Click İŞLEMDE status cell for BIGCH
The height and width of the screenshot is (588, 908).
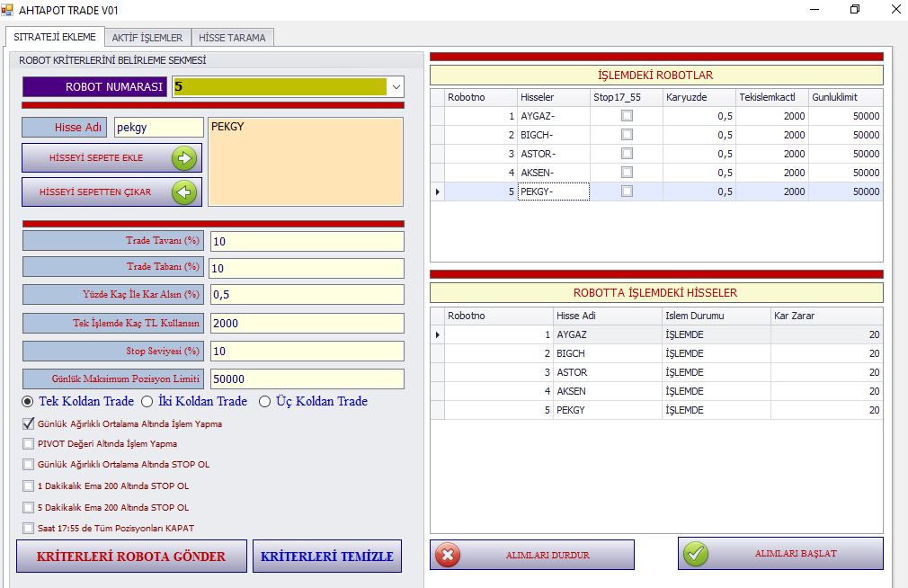tap(717, 353)
